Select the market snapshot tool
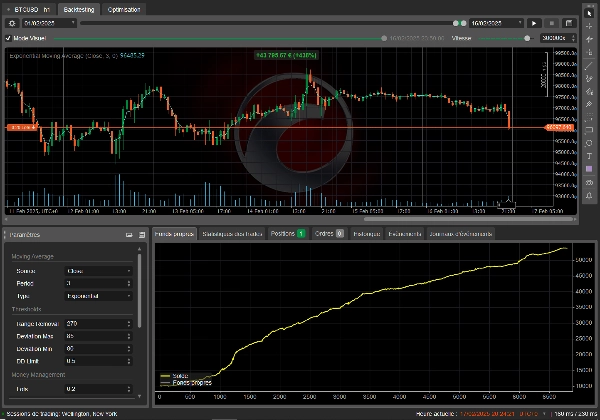Viewport: 600px width, 420px height. [x=589, y=39]
